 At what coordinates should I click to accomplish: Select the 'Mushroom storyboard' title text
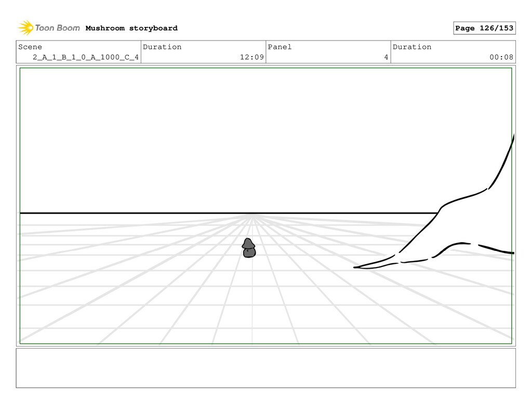tap(131, 28)
